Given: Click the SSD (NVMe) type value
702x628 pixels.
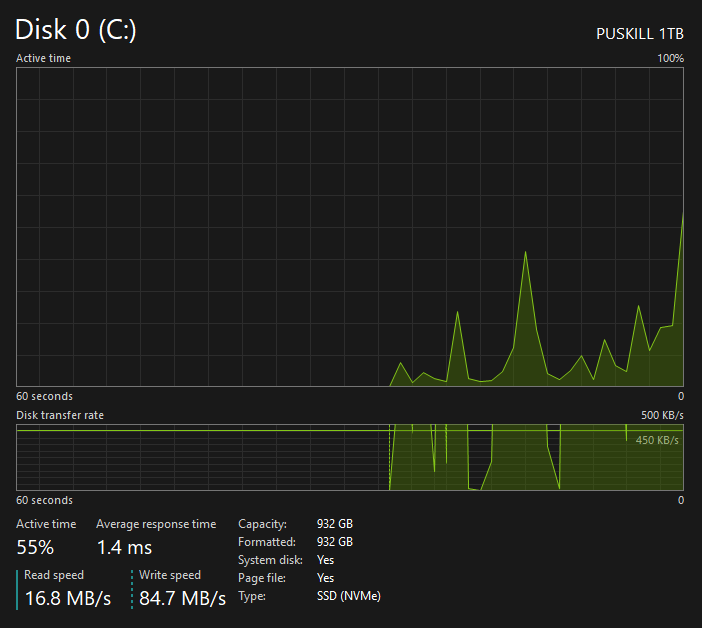Looking at the screenshot, I should pos(349,596).
